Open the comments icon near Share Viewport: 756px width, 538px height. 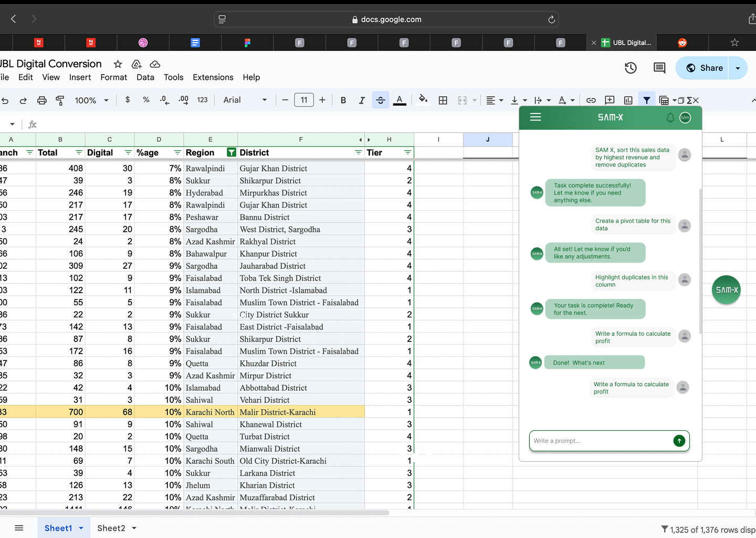click(659, 68)
